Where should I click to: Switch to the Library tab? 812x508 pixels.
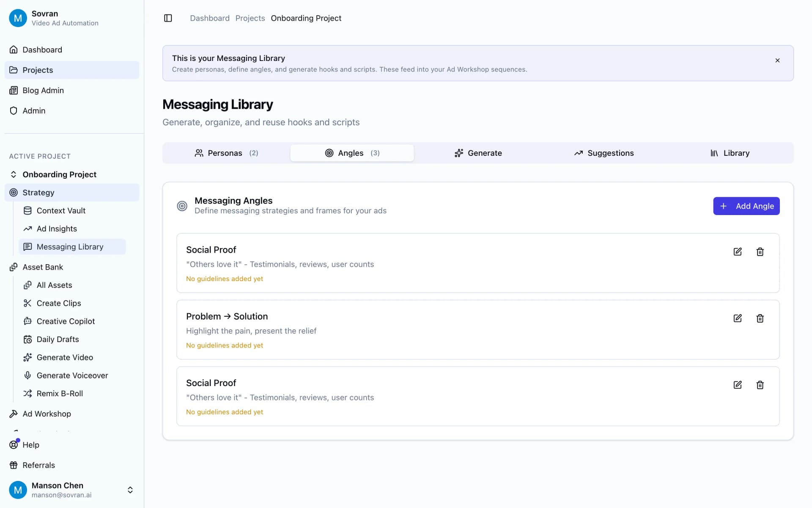click(x=730, y=153)
